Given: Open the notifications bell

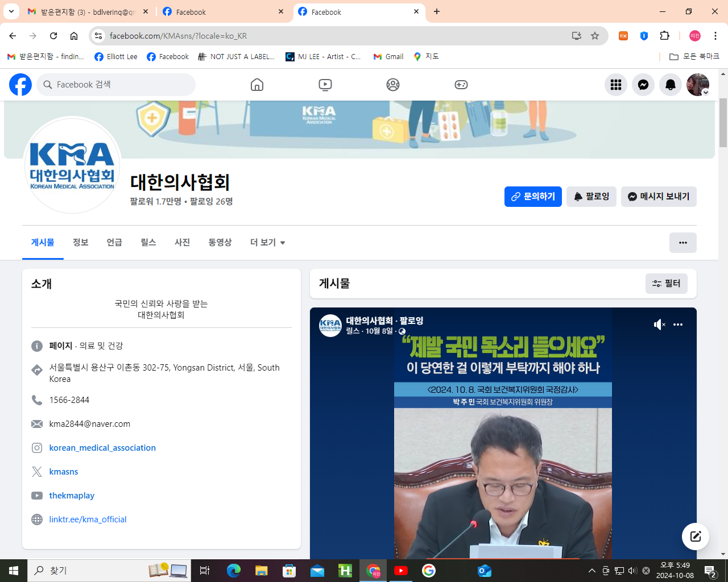Looking at the screenshot, I should point(670,84).
